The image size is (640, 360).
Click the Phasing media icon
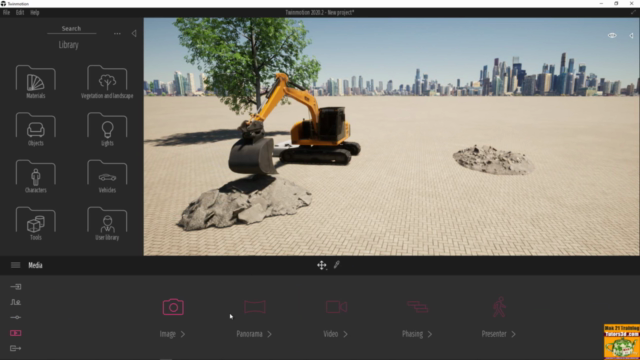418,307
